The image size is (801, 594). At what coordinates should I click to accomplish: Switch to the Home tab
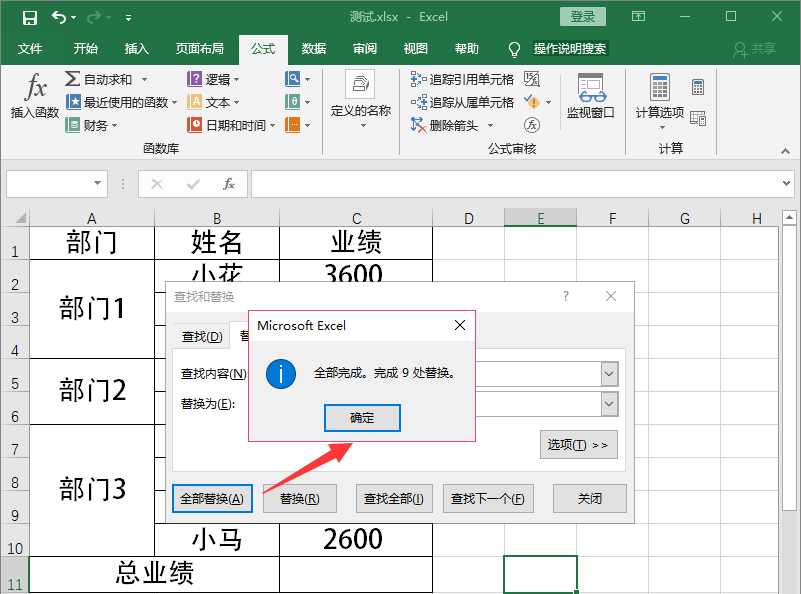coord(85,49)
